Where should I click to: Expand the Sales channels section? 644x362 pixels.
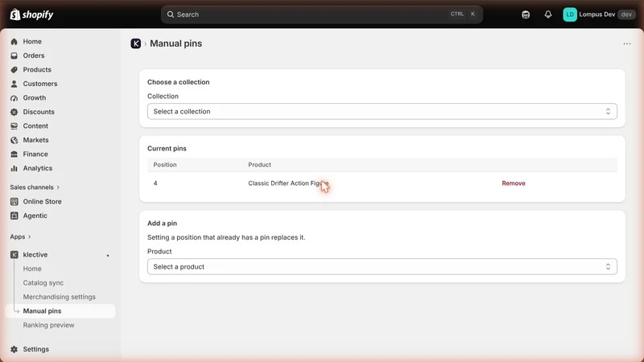[x=35, y=187]
